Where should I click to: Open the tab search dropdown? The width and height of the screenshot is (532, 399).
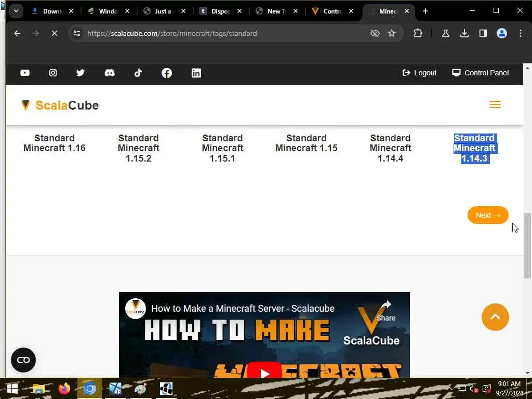tap(16, 11)
